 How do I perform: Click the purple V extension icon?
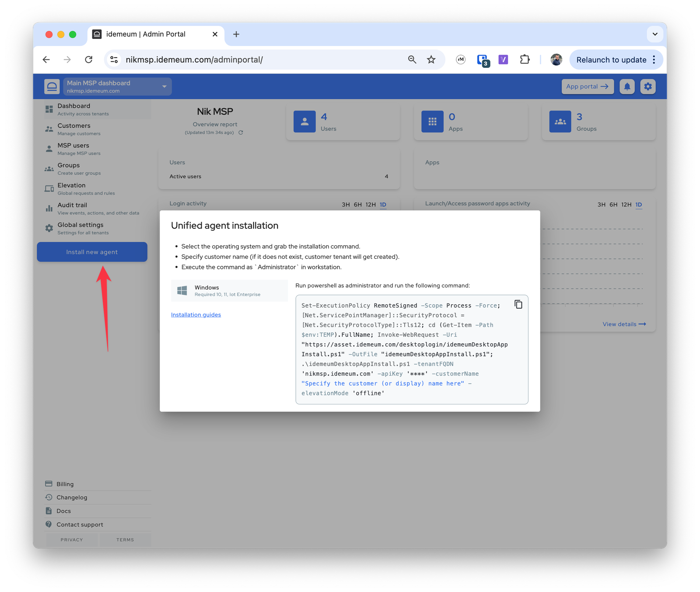503,59
